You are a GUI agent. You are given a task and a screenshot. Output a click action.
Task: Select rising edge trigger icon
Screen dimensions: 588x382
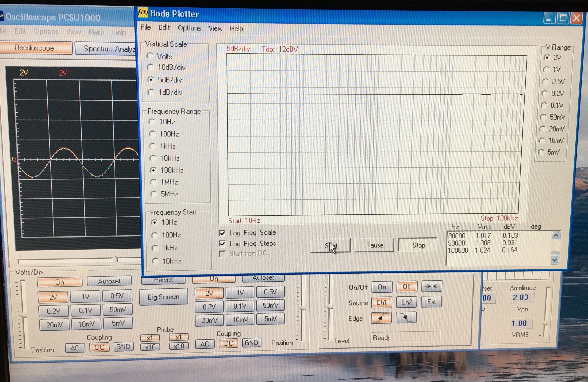click(x=381, y=318)
